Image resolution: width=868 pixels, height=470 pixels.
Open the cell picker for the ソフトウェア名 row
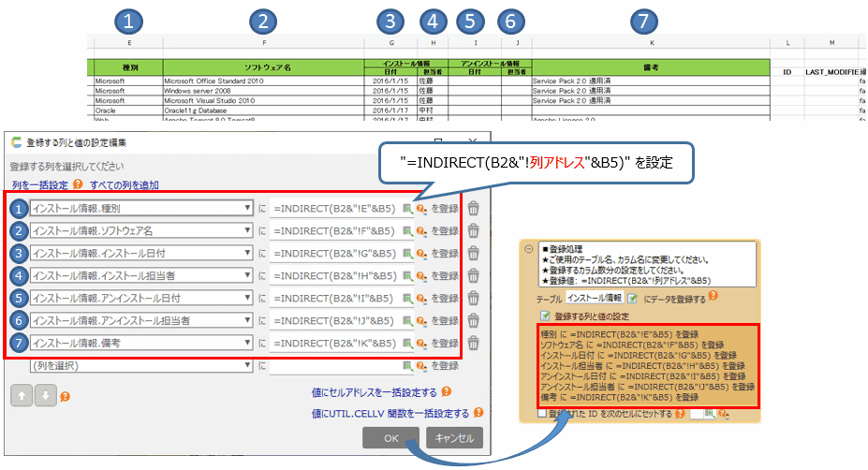(x=407, y=231)
